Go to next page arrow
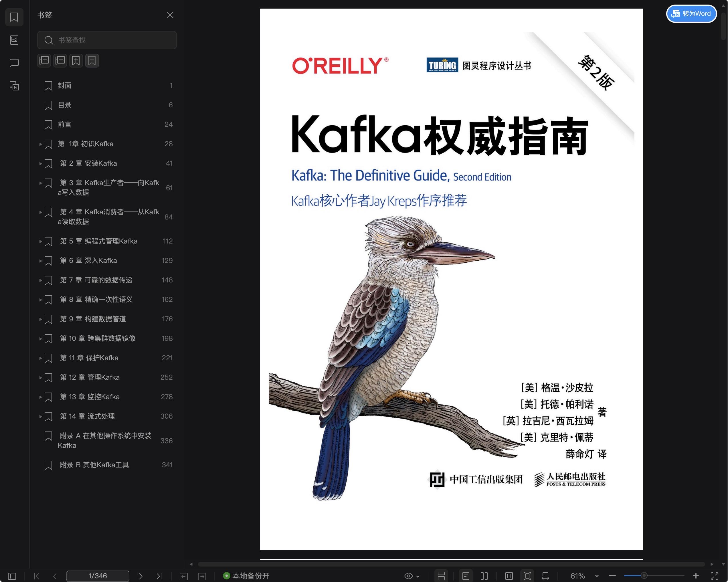 [141, 576]
